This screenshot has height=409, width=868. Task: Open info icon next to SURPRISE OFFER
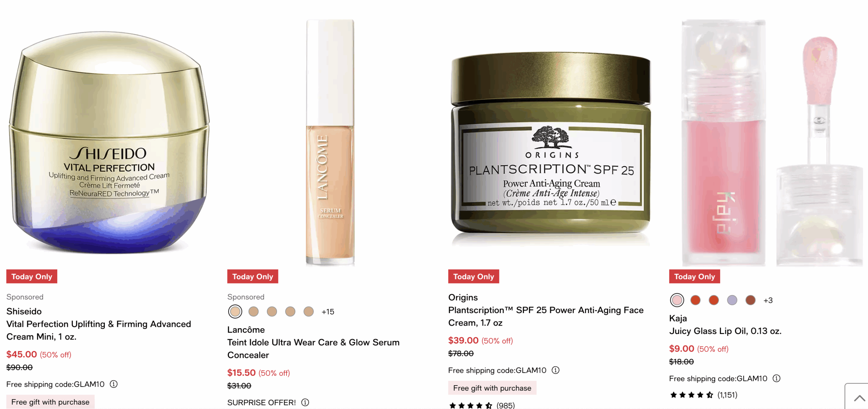pos(305,402)
